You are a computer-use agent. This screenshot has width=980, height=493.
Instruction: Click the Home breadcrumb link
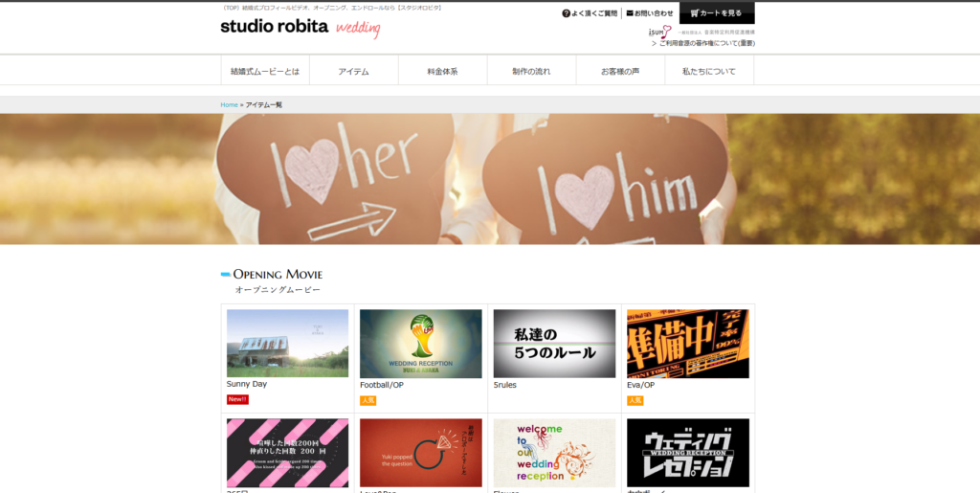tap(229, 104)
